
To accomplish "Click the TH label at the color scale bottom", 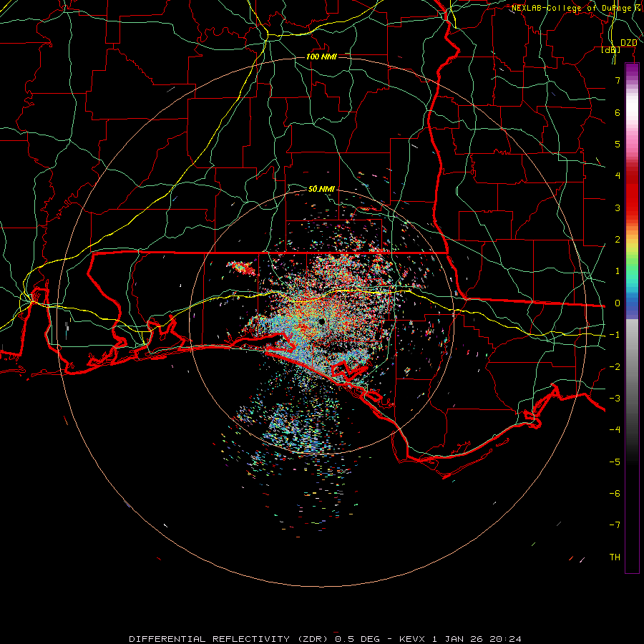I will tap(615, 557).
